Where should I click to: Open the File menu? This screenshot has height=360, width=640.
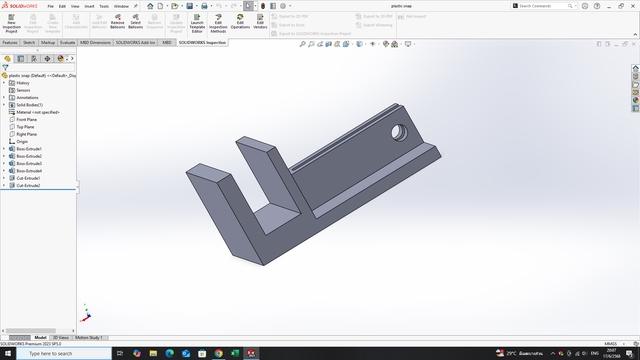[x=51, y=6]
